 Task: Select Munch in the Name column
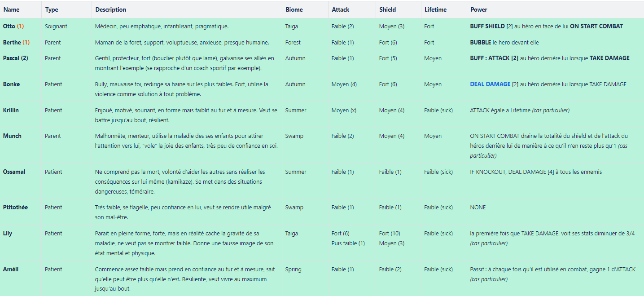[12, 136]
